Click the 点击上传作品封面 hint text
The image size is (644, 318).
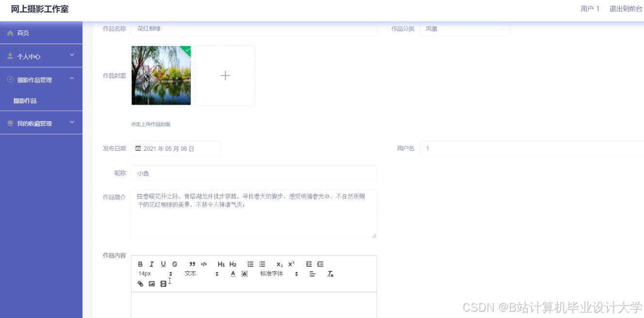pos(150,124)
